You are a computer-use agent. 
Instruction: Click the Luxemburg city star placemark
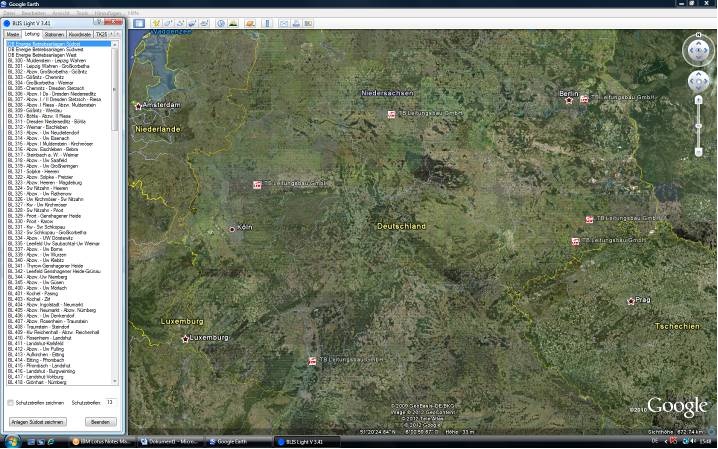pos(185,339)
